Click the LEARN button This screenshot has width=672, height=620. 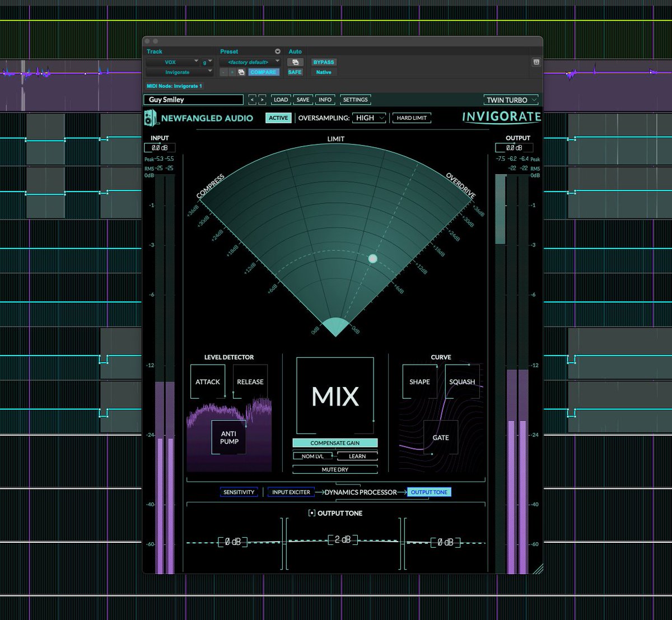click(357, 456)
